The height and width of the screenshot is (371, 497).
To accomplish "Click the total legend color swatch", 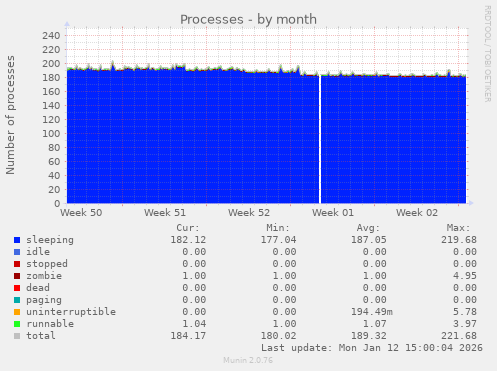I will click(x=17, y=336).
